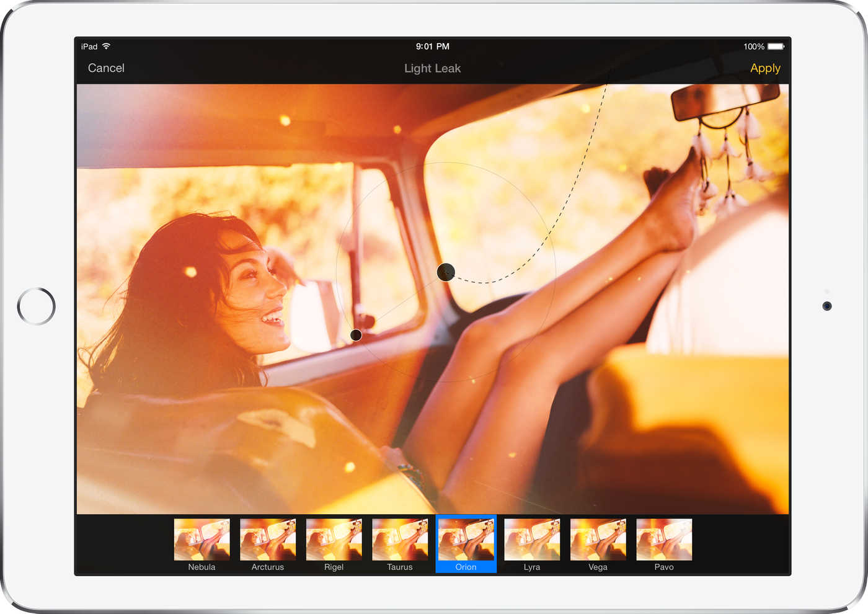Tap the battery indicator in the status bar
The height and width of the screenshot is (614, 868).
coord(774,46)
